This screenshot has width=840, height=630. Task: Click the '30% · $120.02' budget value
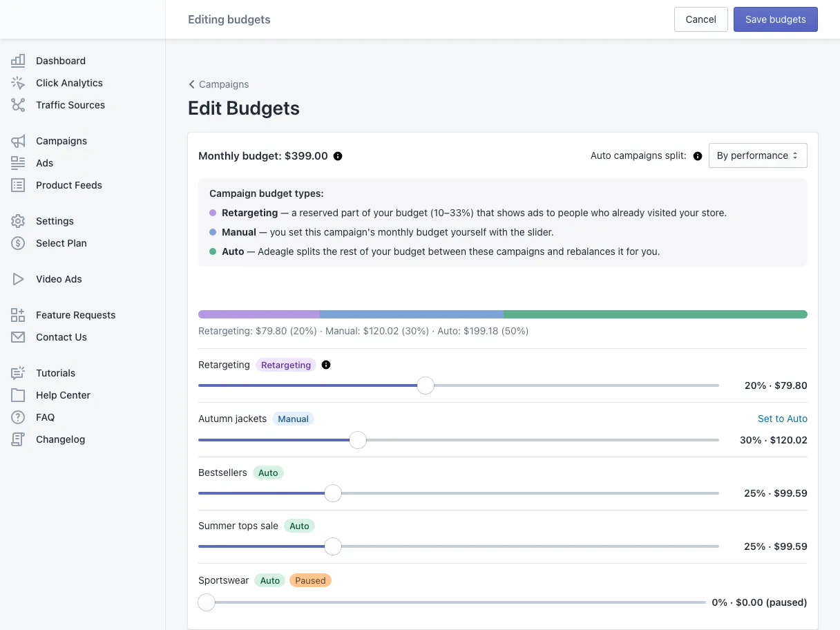773,440
